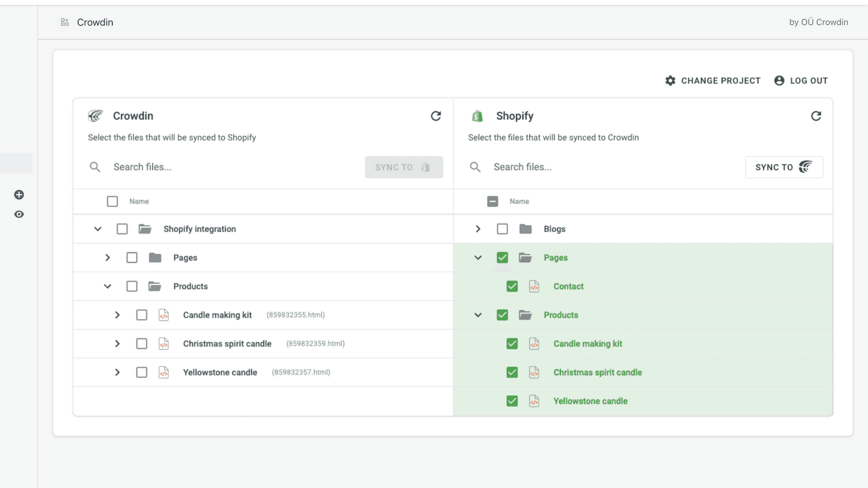Uncheck the Products checkbox in Shopify panel
Viewport: 868px width, 488px height.
502,314
